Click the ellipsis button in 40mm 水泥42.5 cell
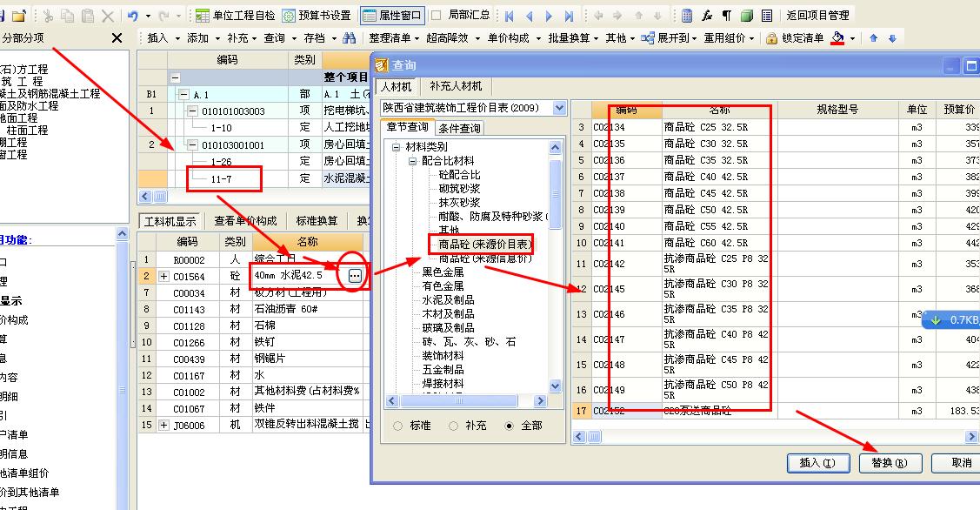 (x=355, y=276)
